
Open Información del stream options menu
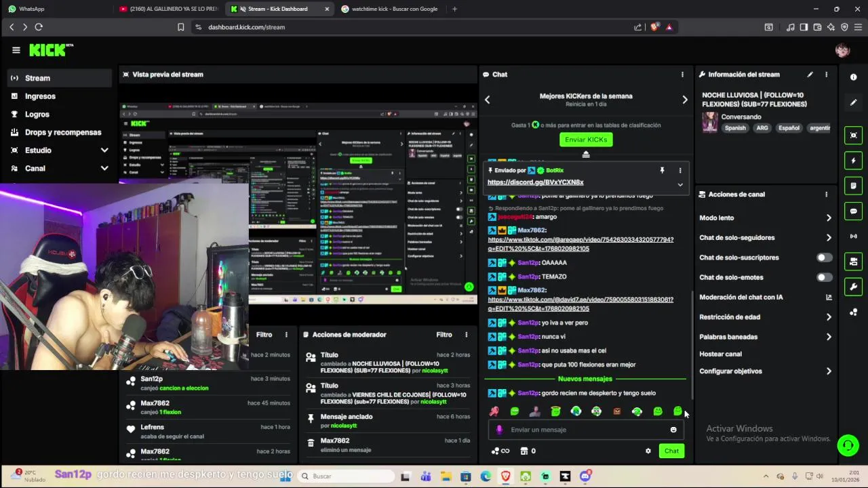pos(826,75)
